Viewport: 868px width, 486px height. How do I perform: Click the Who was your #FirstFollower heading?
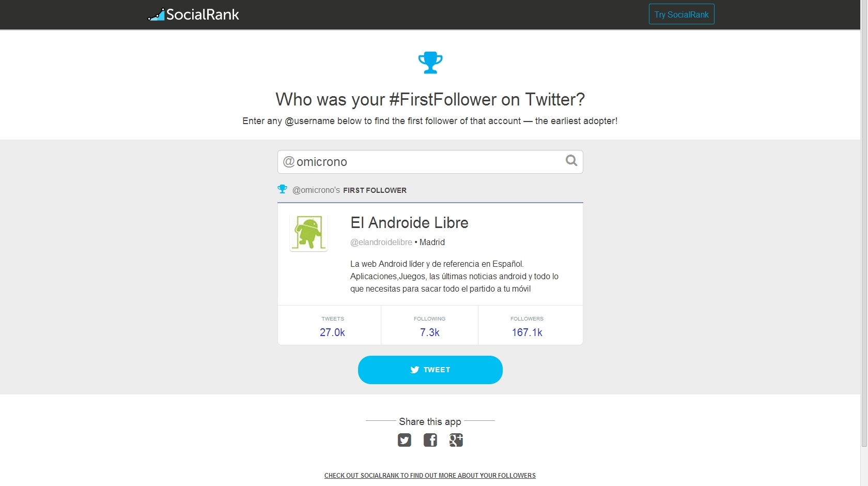430,99
